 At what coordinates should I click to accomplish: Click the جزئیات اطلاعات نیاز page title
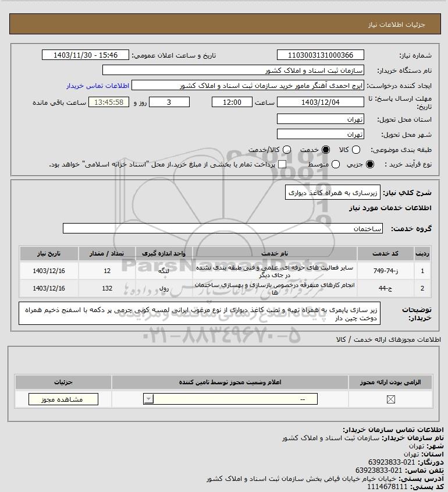click(397, 24)
